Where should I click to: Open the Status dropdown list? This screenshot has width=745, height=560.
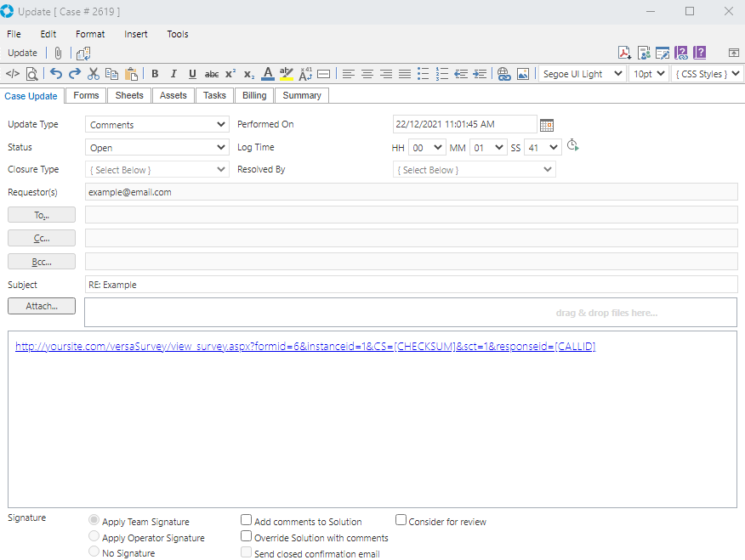pyautogui.click(x=157, y=148)
